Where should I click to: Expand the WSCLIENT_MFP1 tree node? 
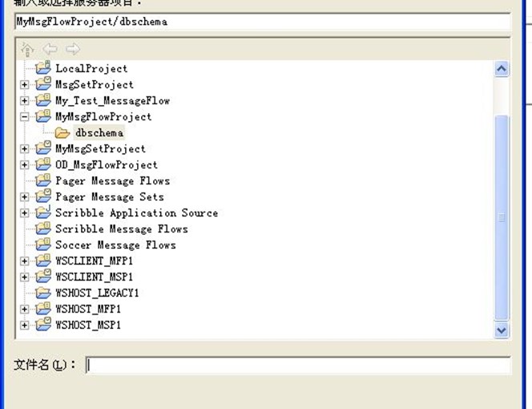tap(25, 261)
